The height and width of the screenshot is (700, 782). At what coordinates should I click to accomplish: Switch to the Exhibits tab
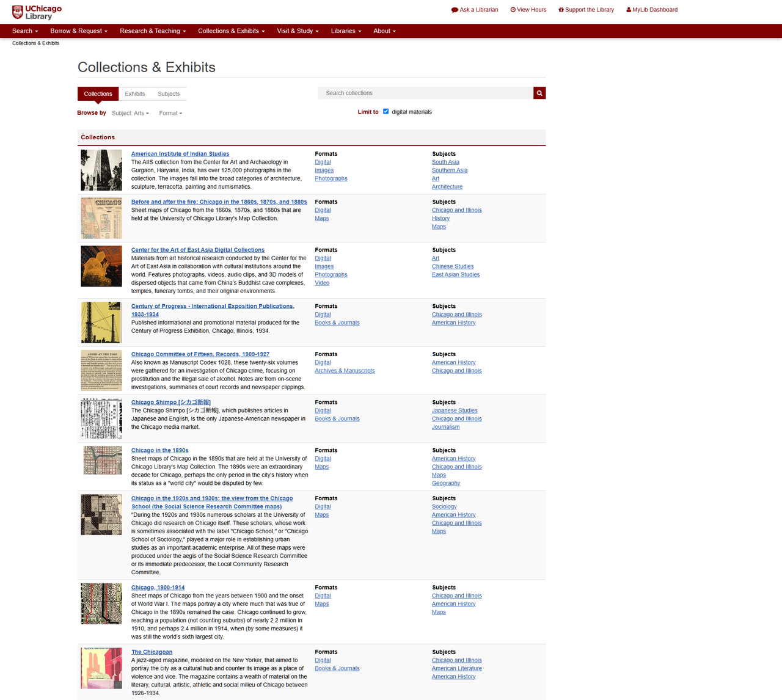[135, 93]
